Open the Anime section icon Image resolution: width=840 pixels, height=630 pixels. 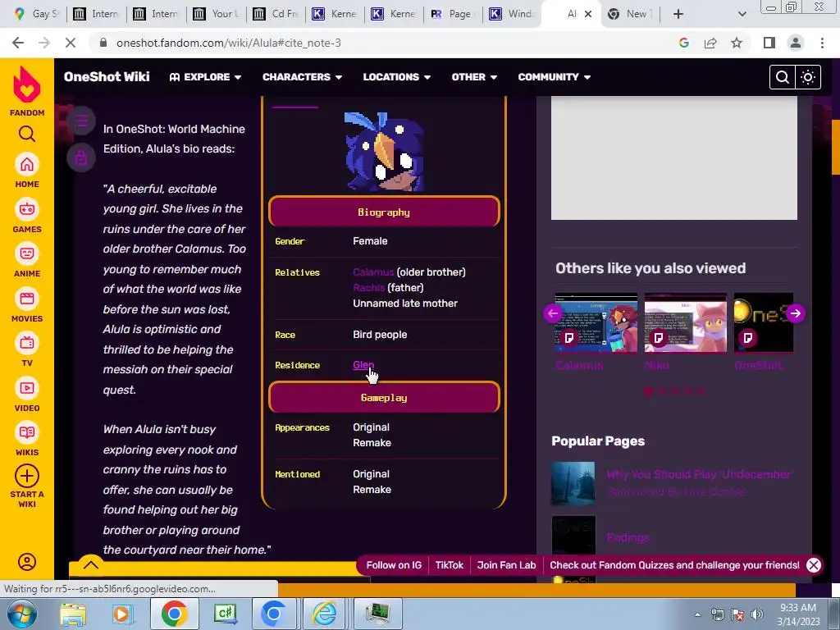tap(27, 254)
